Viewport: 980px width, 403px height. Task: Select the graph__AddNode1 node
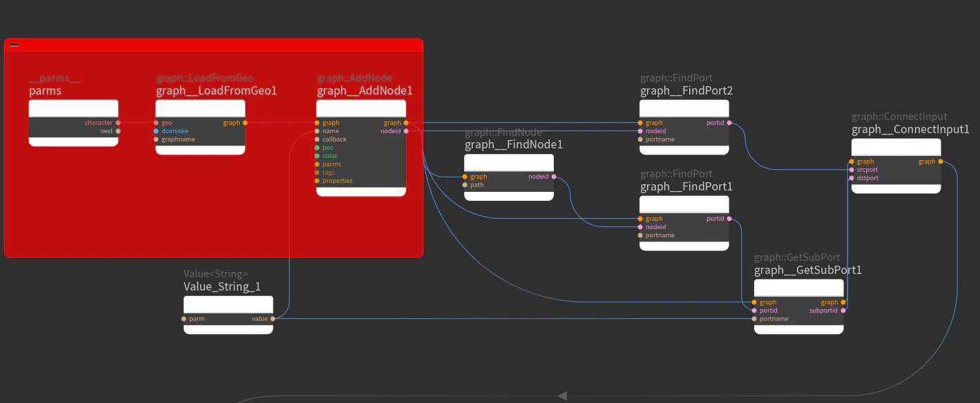pos(361,148)
